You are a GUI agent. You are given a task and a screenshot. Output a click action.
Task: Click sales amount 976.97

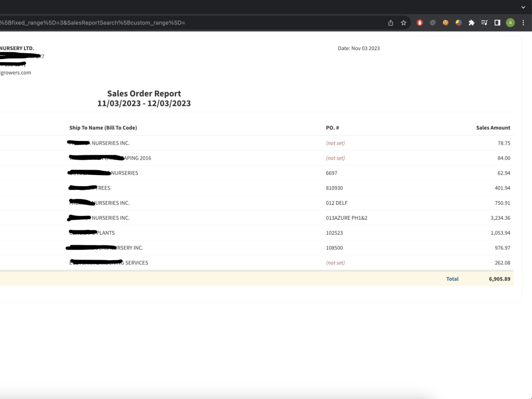coord(503,248)
